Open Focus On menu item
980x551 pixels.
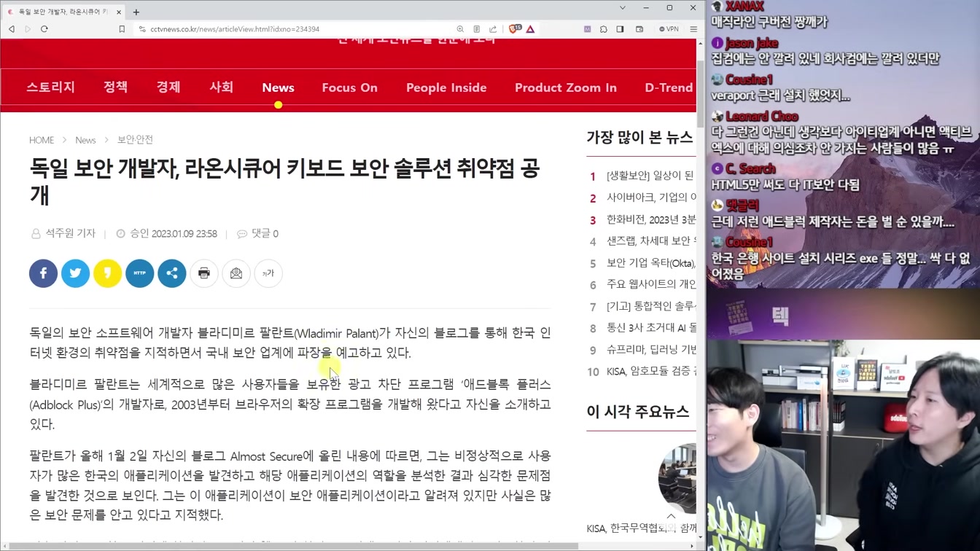(x=350, y=87)
